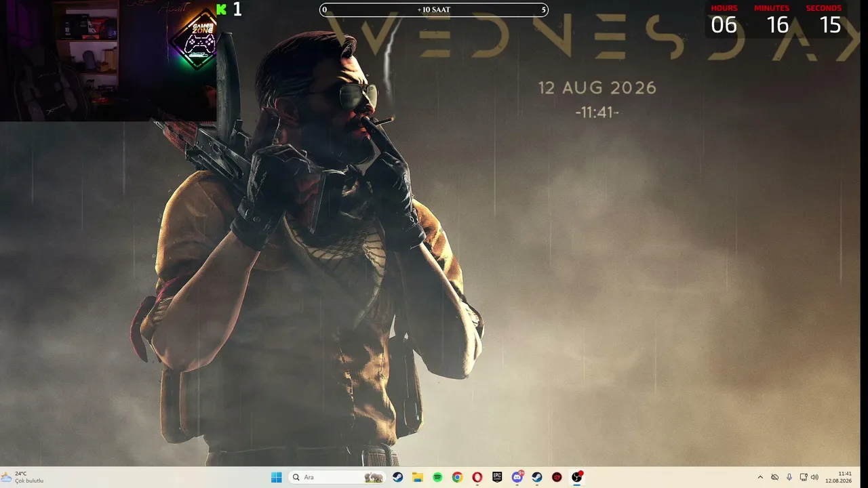The image size is (868, 488).
Task: Switch to OBS Studio on the taskbar
Action: 577,477
